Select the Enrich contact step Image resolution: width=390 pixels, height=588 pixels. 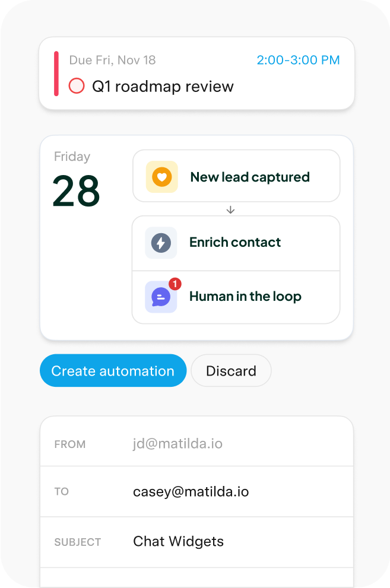(236, 243)
